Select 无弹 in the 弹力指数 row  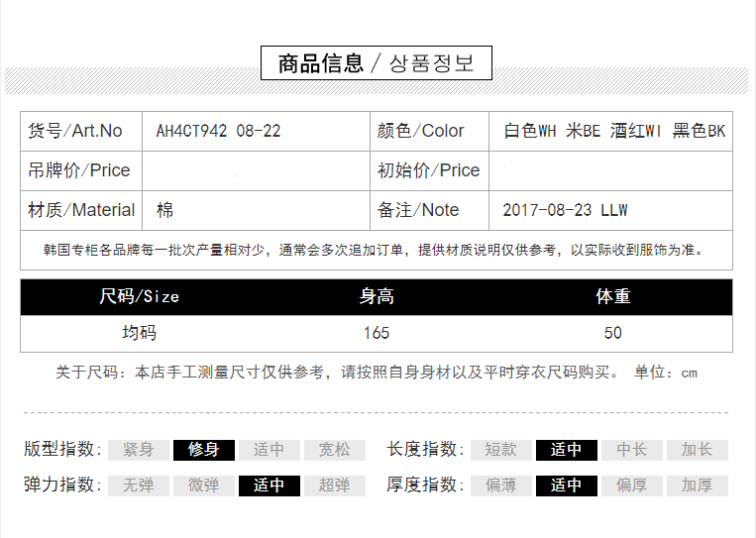click(139, 485)
